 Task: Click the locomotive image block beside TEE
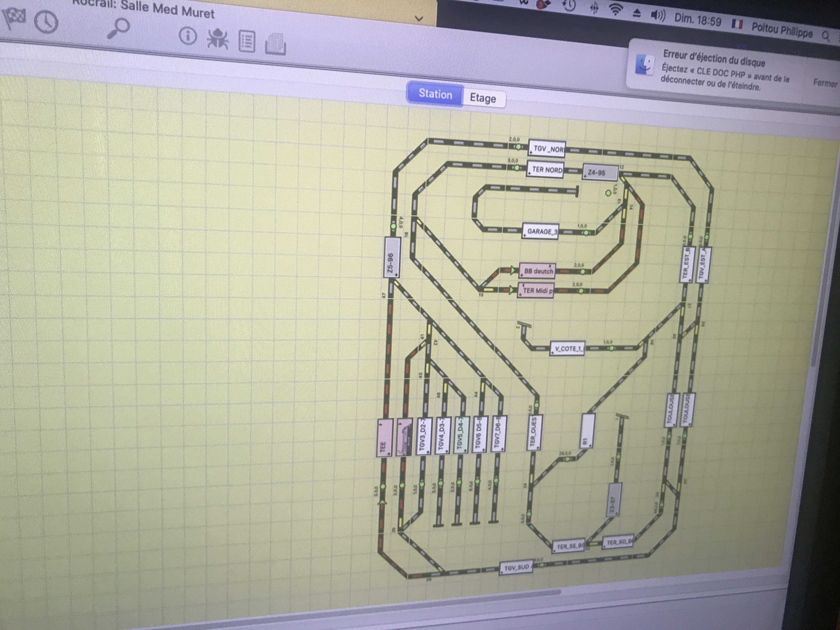click(404, 437)
